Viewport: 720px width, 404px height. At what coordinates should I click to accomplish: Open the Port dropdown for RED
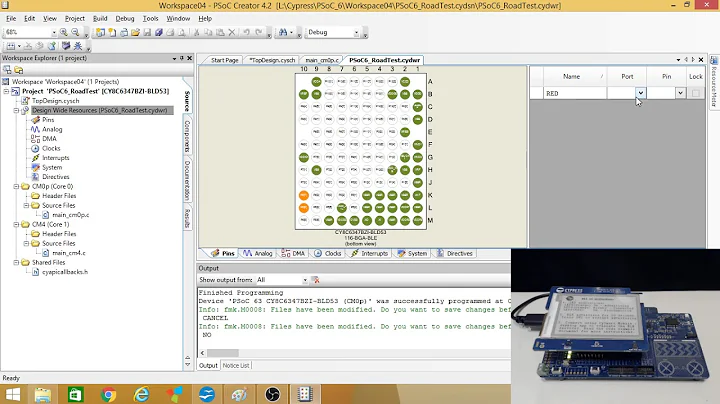(x=641, y=93)
